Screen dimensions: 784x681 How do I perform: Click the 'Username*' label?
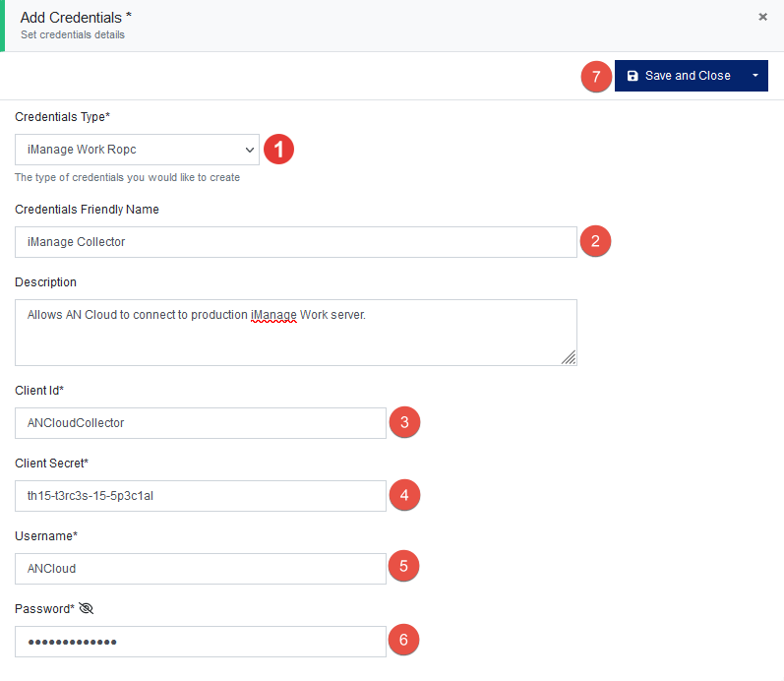46,536
